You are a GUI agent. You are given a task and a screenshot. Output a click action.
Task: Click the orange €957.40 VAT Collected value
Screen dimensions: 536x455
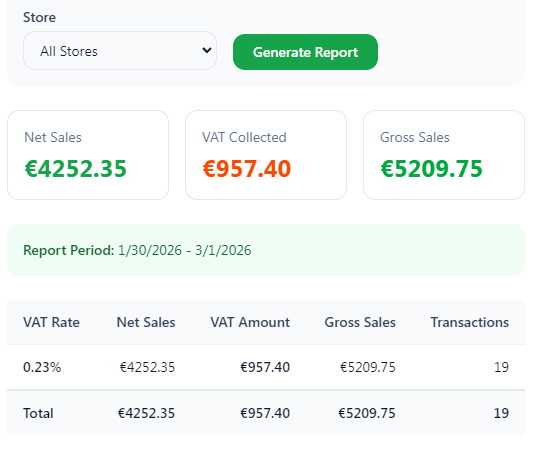[246, 169]
